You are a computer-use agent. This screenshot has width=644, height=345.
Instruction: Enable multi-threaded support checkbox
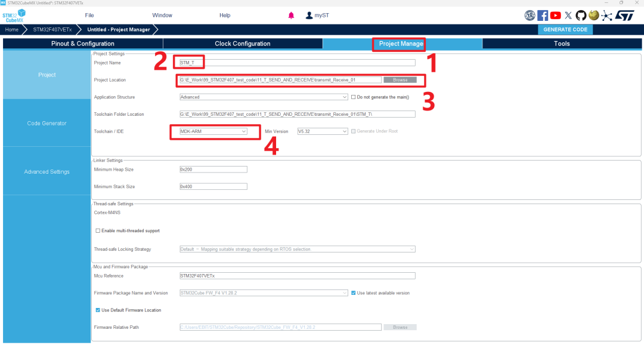pyautogui.click(x=98, y=230)
